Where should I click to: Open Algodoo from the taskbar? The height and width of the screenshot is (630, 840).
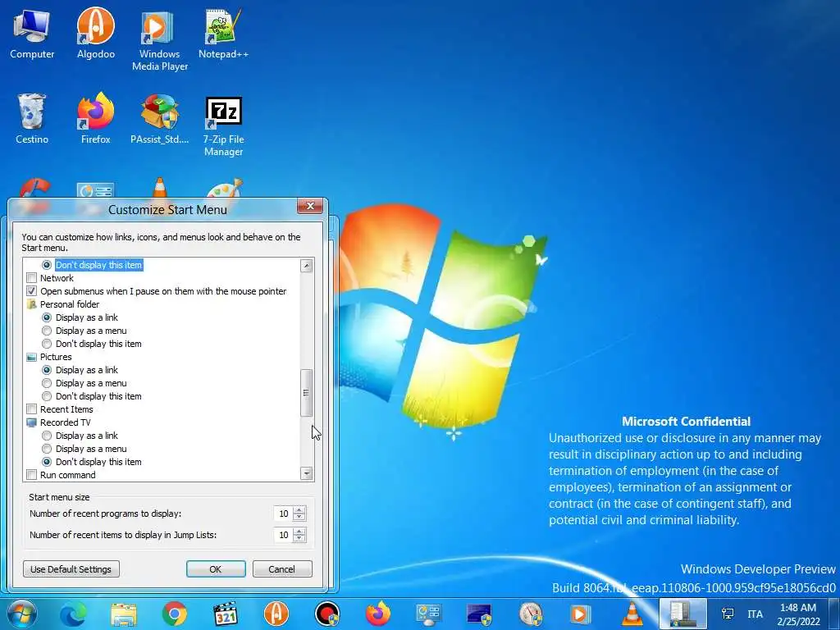[x=276, y=614]
